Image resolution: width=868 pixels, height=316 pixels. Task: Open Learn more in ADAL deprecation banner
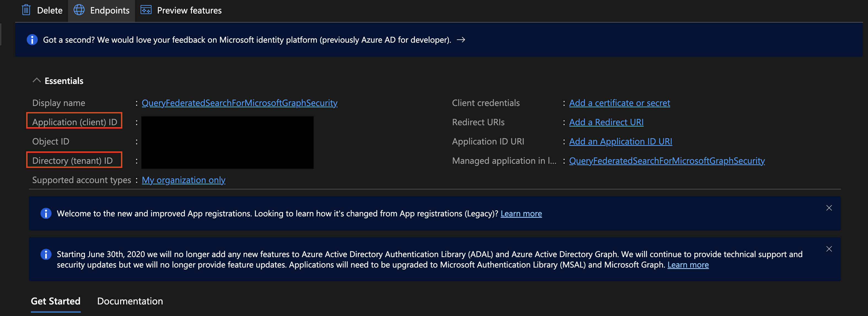click(688, 265)
